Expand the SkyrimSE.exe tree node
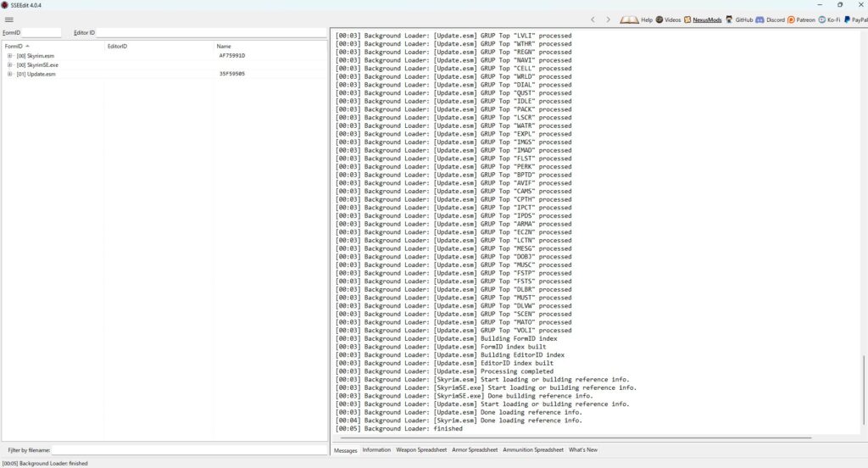This screenshot has width=868, height=468. 10,64
